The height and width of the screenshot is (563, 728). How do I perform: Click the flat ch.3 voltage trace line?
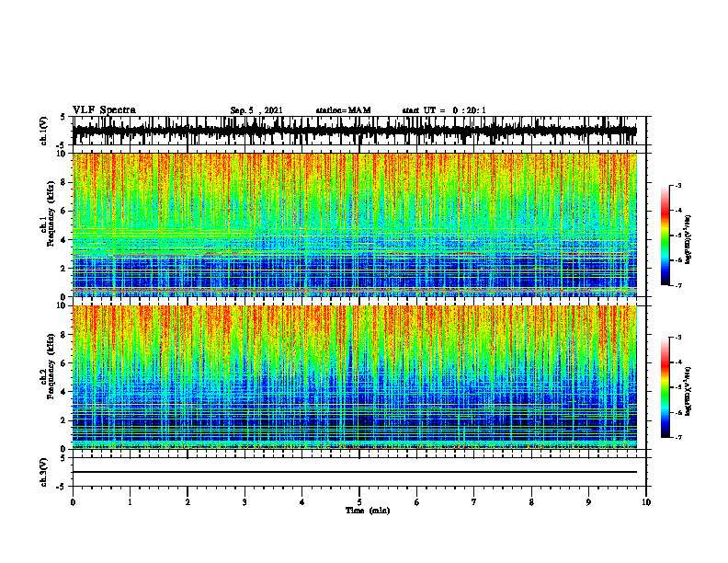pyautogui.click(x=355, y=472)
